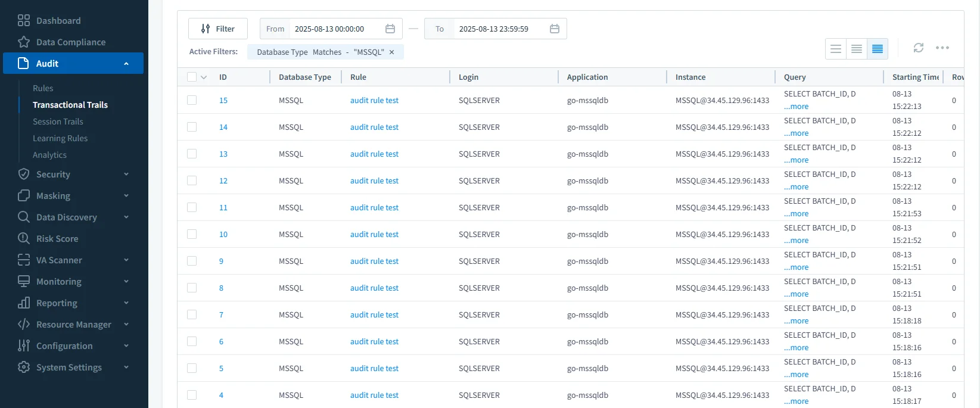The width and height of the screenshot is (980, 408).
Task: Open Session Trails in the sidebar
Action: click(58, 122)
